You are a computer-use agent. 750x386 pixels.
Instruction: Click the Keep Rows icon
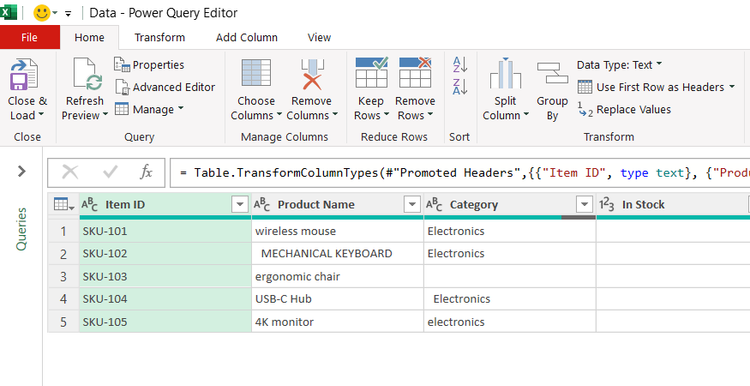pyautogui.click(x=372, y=73)
